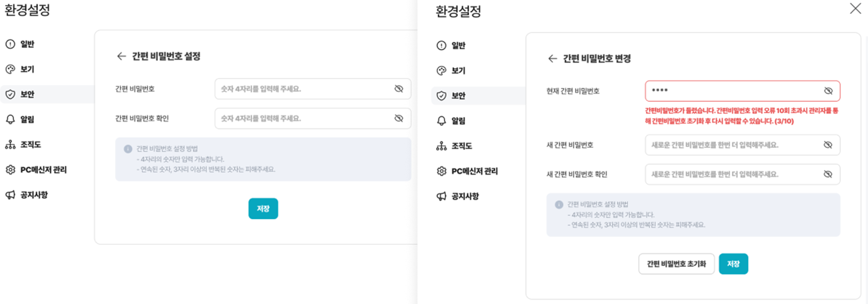868x304 pixels.
Task: Open 일반 menu beside the 간편 비밀번호 설정 panel
Action: [27, 44]
